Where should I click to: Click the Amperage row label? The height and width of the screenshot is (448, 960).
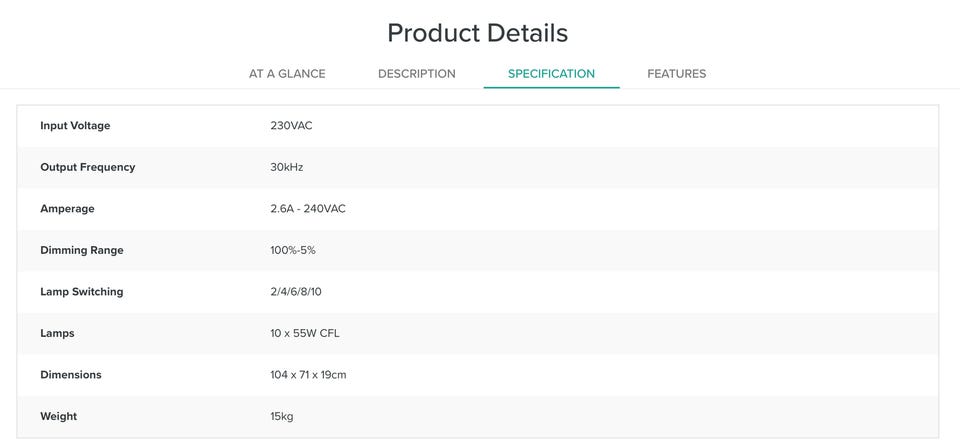tap(67, 209)
